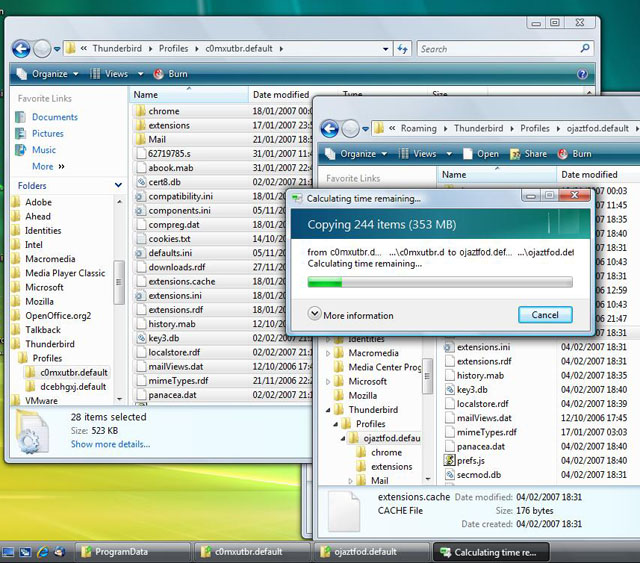Open recent pages dropdown in c0mxutbr.default window
640x563 pixels.
click(57, 49)
